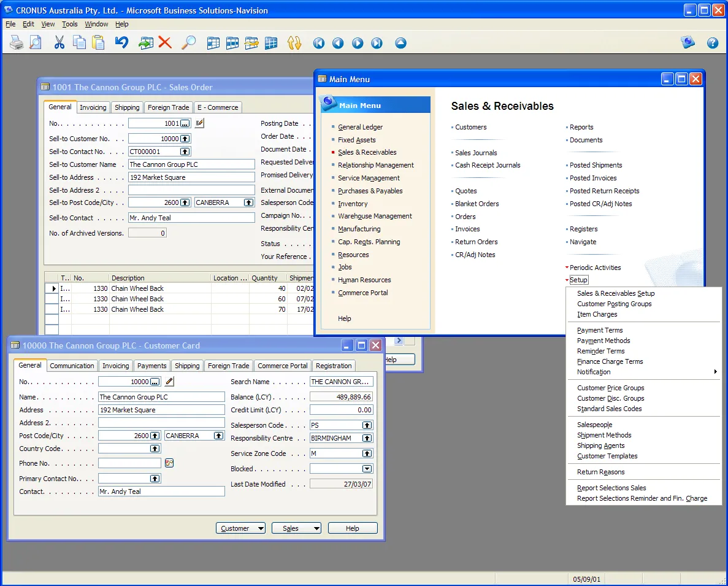
Task: Click the Help button on Customer Card
Action: tap(353, 528)
